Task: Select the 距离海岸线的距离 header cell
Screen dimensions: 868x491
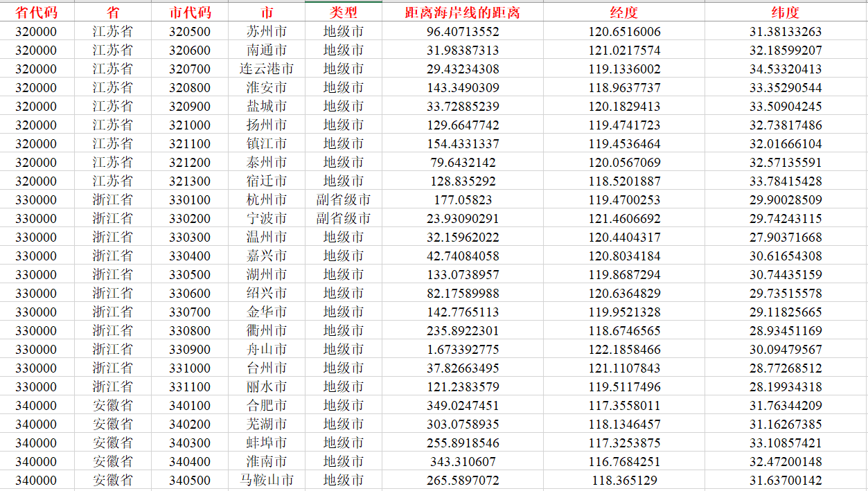Action: click(x=463, y=12)
